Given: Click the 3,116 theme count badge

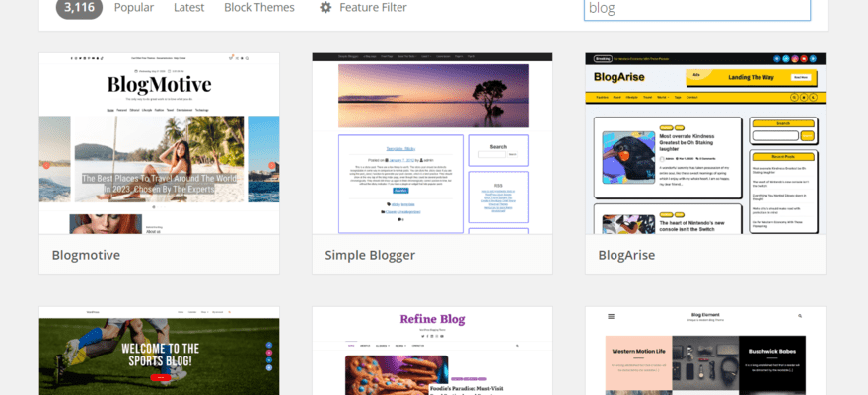Looking at the screenshot, I should [x=79, y=9].
